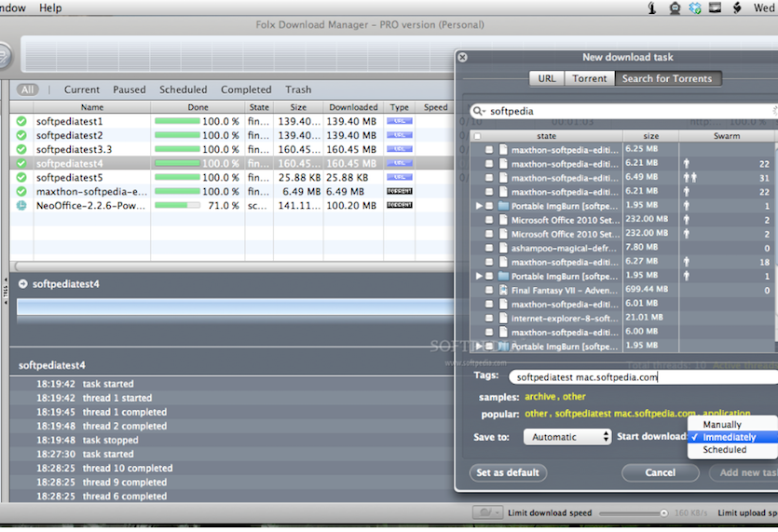This screenshot has width=778, height=532.
Task: Click the blue clock scheduled icon beside NeoOffice
Action: 21,205
